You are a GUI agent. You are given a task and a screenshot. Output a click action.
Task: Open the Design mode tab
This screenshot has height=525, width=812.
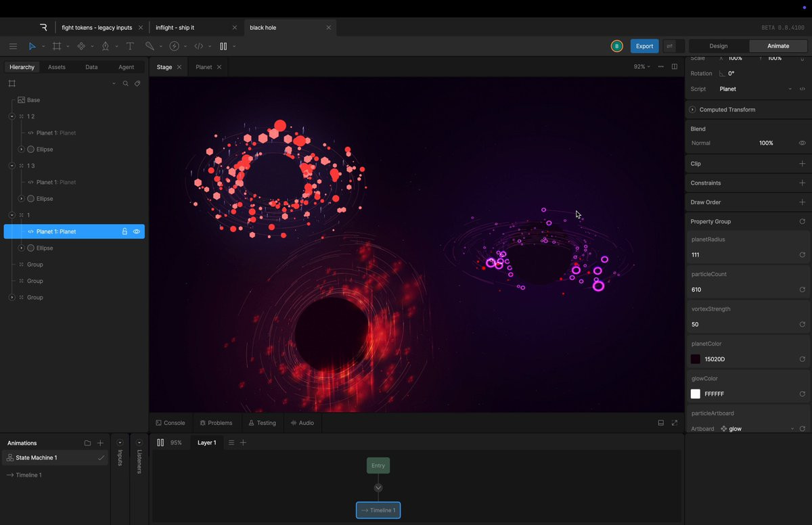(718, 46)
